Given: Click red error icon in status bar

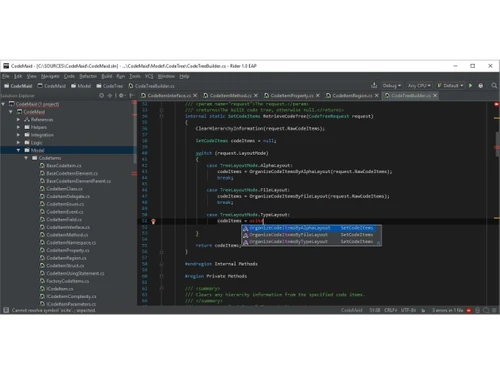Looking at the screenshot, I should coord(469,310).
